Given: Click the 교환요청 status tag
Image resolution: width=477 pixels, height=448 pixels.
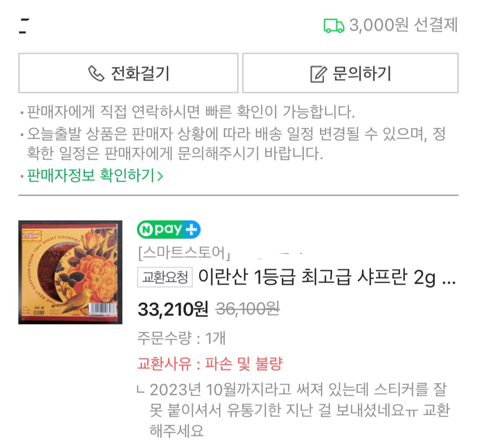Looking at the screenshot, I should tap(165, 277).
